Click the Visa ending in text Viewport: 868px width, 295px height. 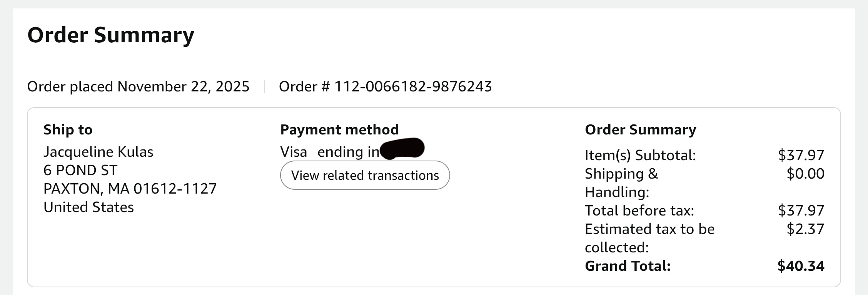[x=329, y=152]
